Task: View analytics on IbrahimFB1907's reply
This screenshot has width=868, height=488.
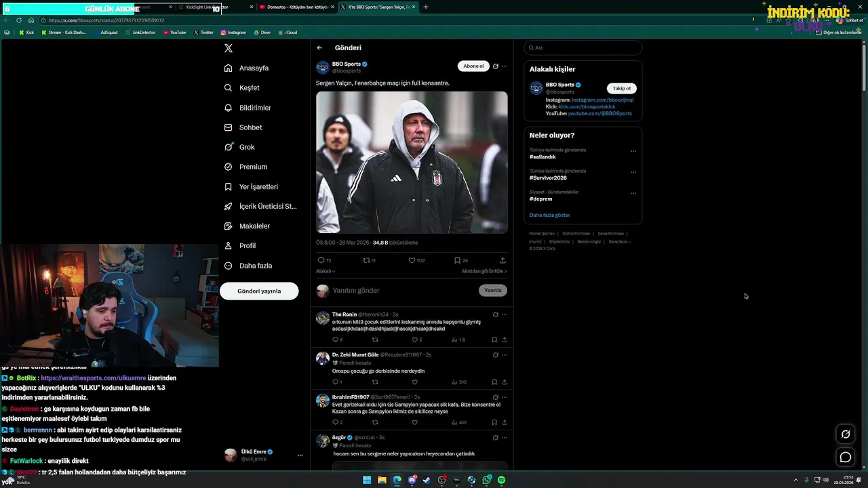Action: pos(459,422)
